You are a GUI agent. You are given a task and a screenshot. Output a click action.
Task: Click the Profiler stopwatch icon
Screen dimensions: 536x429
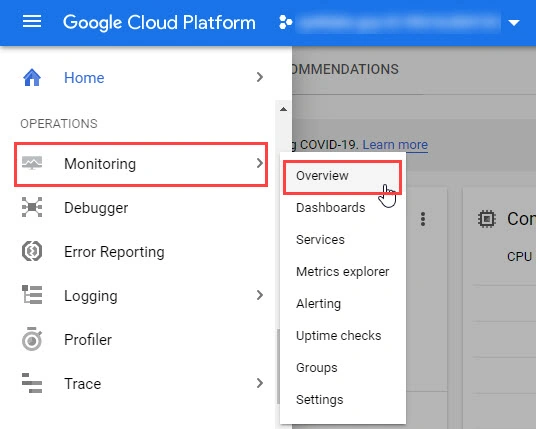[x=32, y=339]
